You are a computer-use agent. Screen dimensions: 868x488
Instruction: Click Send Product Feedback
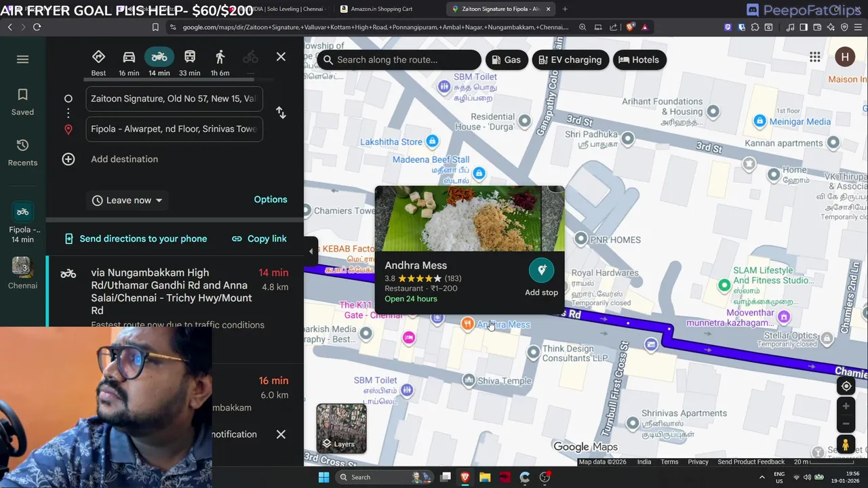point(751,462)
